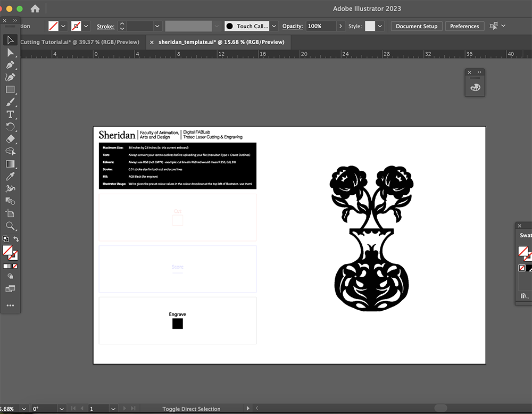
Task: Select the Paintbrush tool
Action: [10, 102]
